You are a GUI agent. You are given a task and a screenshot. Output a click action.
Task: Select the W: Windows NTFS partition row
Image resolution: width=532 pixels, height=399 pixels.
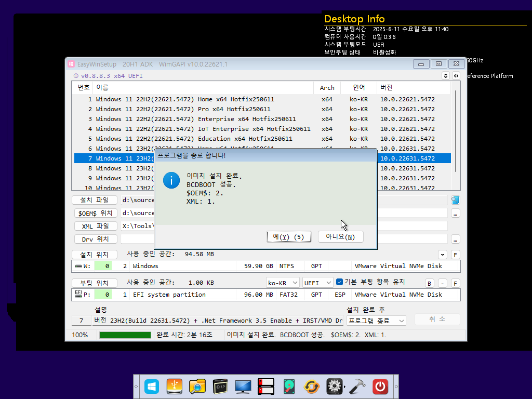[265, 266]
